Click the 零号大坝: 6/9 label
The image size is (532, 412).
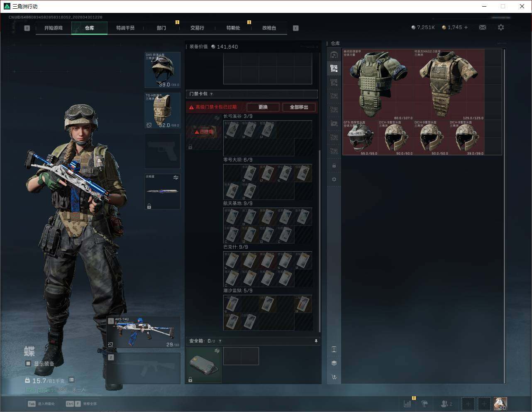238,160
